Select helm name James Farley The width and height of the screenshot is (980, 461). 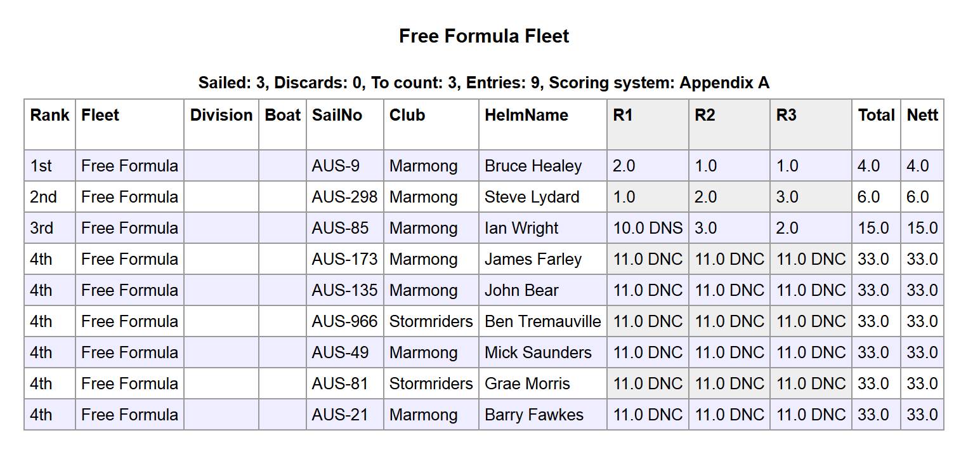tap(533, 260)
